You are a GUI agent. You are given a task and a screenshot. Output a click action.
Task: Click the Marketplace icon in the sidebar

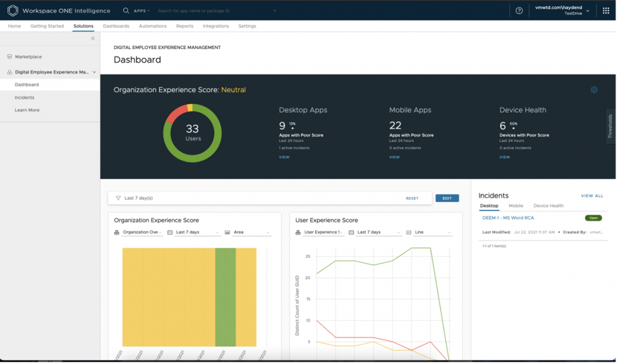point(10,57)
